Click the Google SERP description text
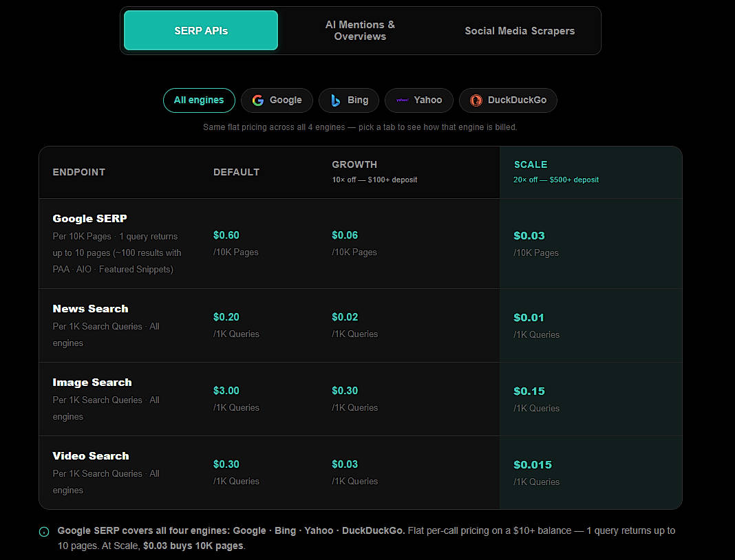This screenshot has height=560, width=735. (x=117, y=253)
